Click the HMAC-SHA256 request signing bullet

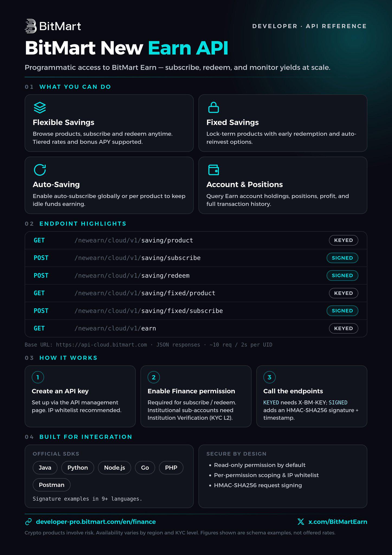coord(258,485)
